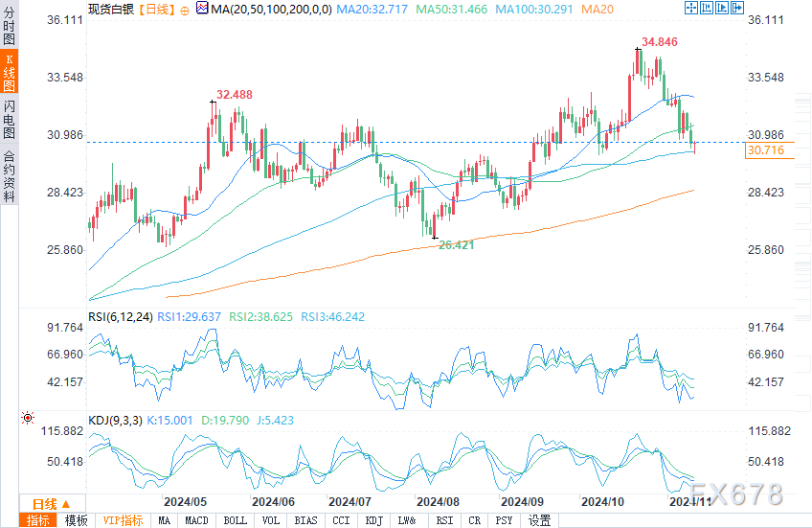Click the 2024/10 date axis label
The width and height of the screenshot is (812, 528).
coord(603,502)
